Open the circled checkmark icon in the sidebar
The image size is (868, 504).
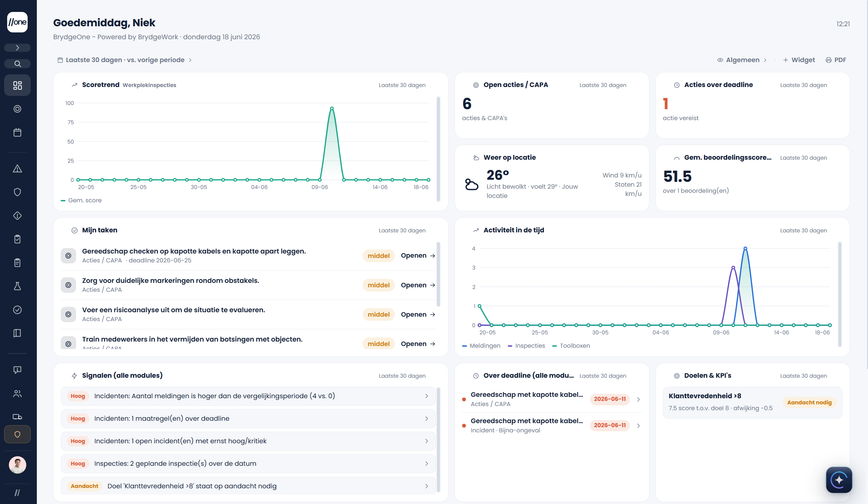tap(17, 309)
